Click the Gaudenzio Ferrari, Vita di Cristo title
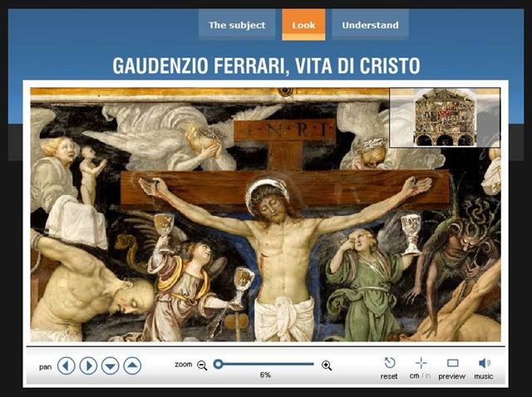Screen dimensions: 532x397 [266, 66]
